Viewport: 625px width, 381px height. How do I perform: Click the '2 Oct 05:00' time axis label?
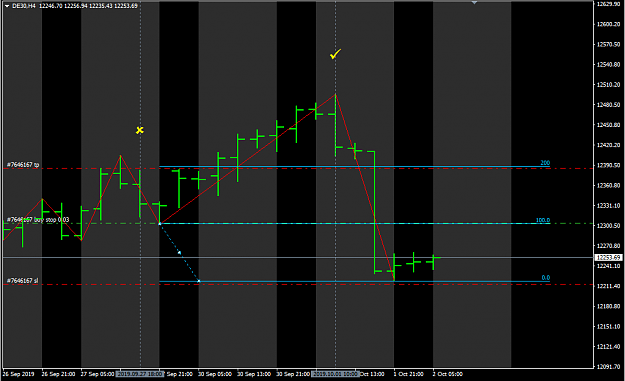[448, 374]
